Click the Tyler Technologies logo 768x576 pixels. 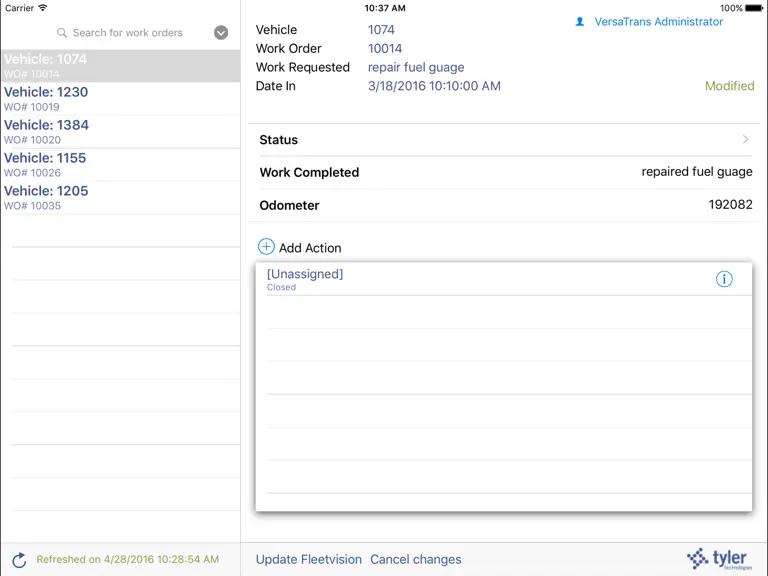point(719,559)
